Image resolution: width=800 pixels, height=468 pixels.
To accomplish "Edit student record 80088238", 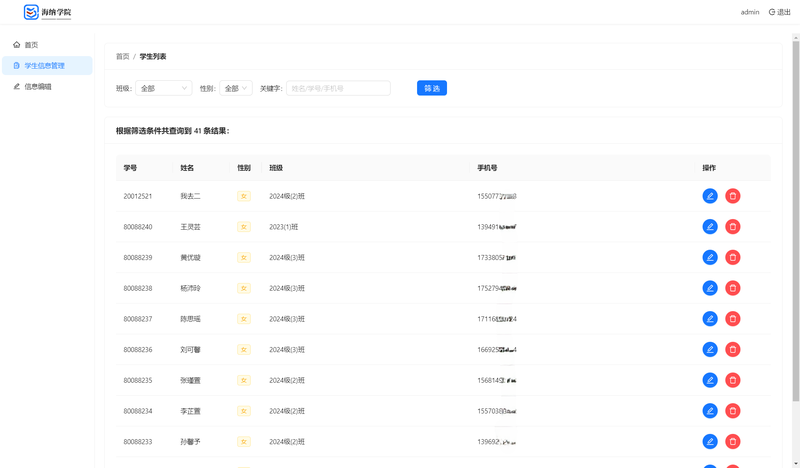I will (710, 288).
